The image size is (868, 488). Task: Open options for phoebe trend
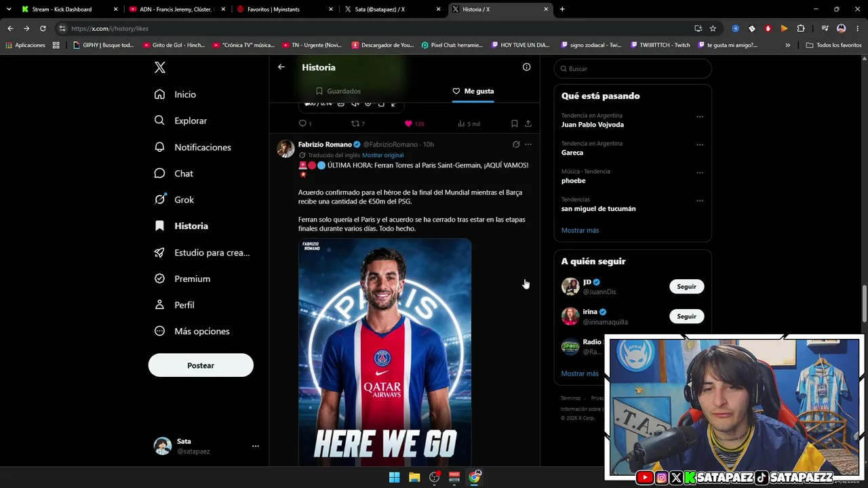pyautogui.click(x=700, y=172)
